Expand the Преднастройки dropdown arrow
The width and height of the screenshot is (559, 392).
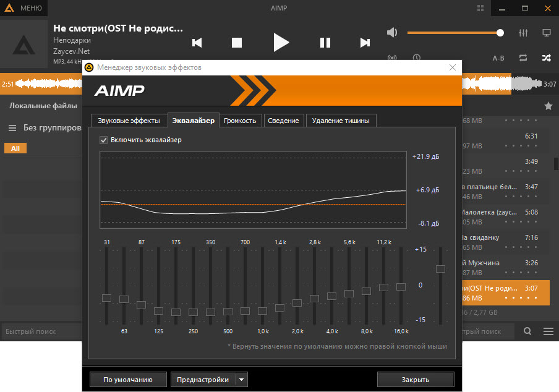(x=242, y=380)
